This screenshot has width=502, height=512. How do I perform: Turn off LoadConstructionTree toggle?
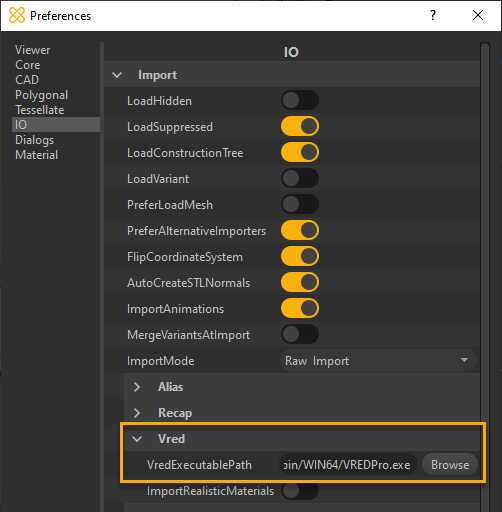(300, 152)
